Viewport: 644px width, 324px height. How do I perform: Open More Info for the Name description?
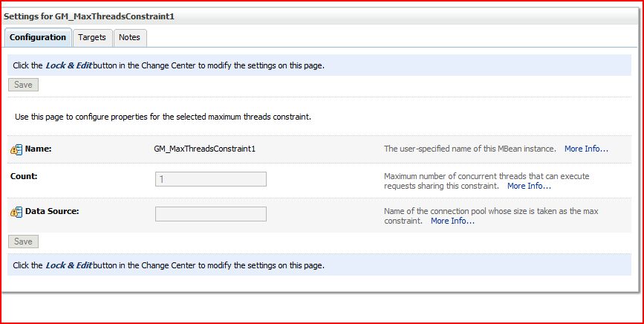[x=586, y=149]
